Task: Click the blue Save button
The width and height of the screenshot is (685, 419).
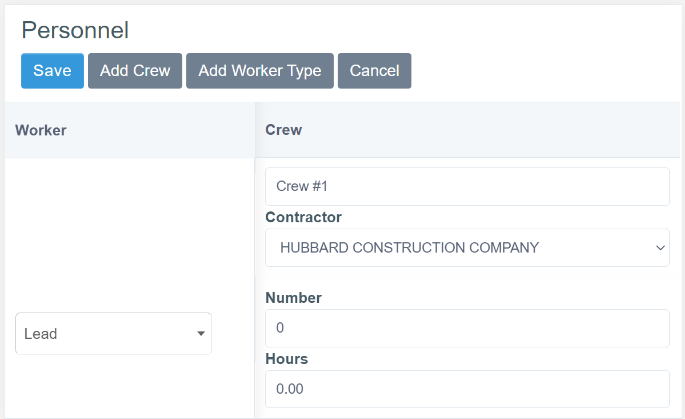Action: coord(52,71)
